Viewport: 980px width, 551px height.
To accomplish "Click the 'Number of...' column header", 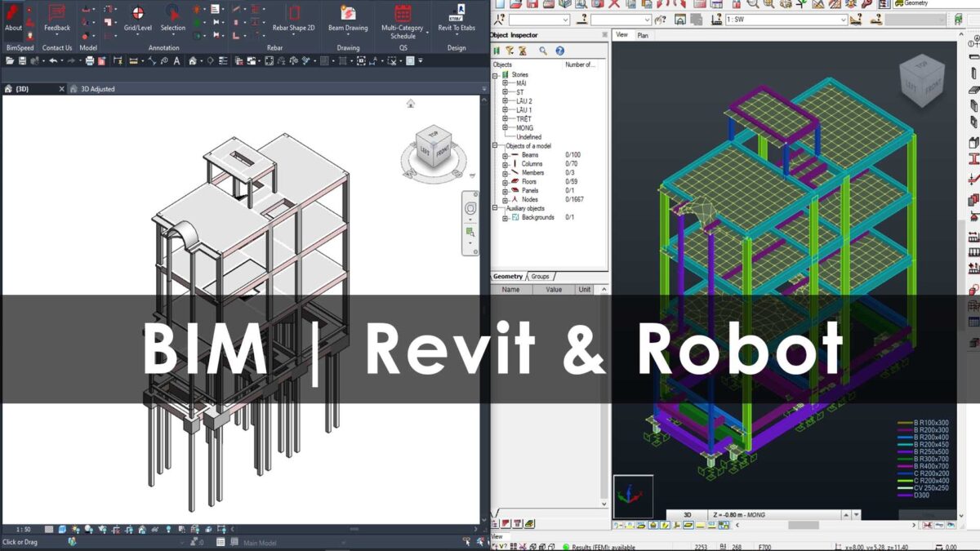I will (581, 64).
